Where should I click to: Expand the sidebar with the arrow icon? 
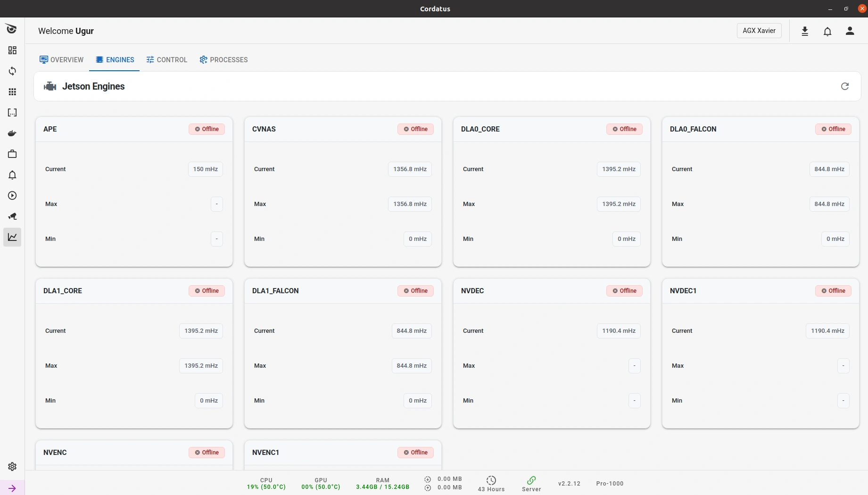(12, 488)
